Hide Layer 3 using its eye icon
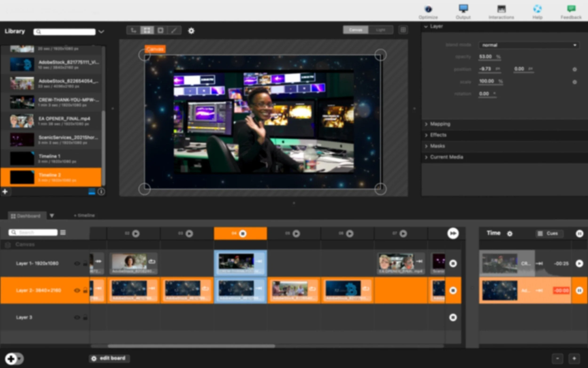Image resolution: width=588 pixels, height=368 pixels. pyautogui.click(x=77, y=317)
